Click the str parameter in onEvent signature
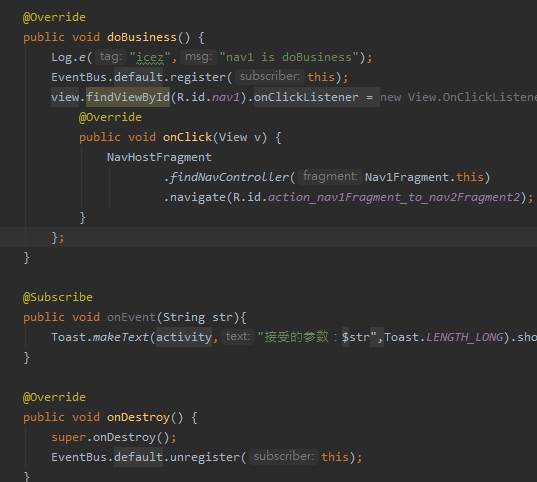The height and width of the screenshot is (482, 537). (x=222, y=317)
